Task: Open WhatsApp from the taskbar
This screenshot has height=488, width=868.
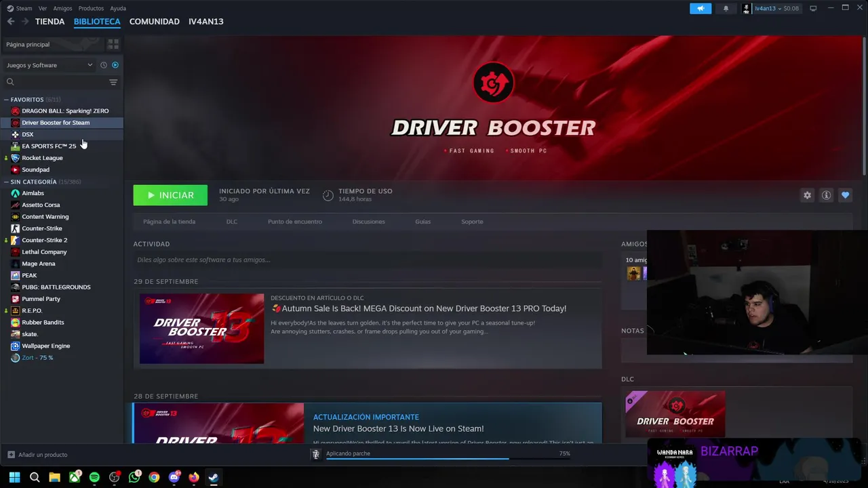Action: [134, 477]
